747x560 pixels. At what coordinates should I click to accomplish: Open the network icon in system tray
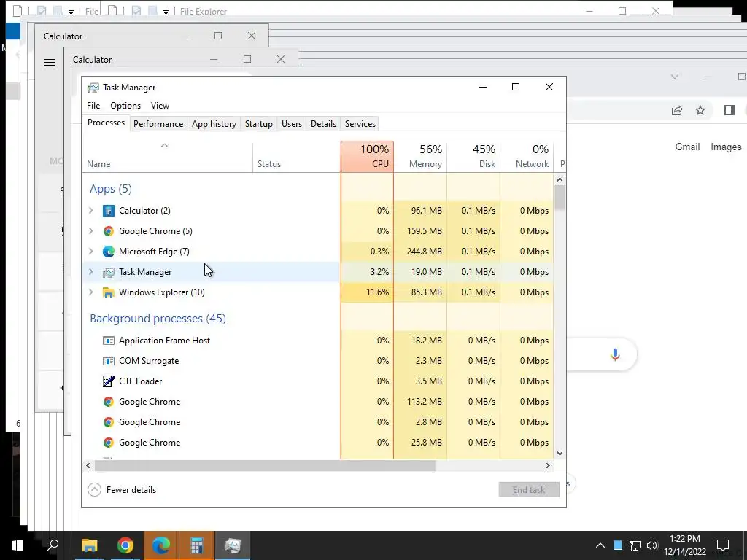coord(635,545)
